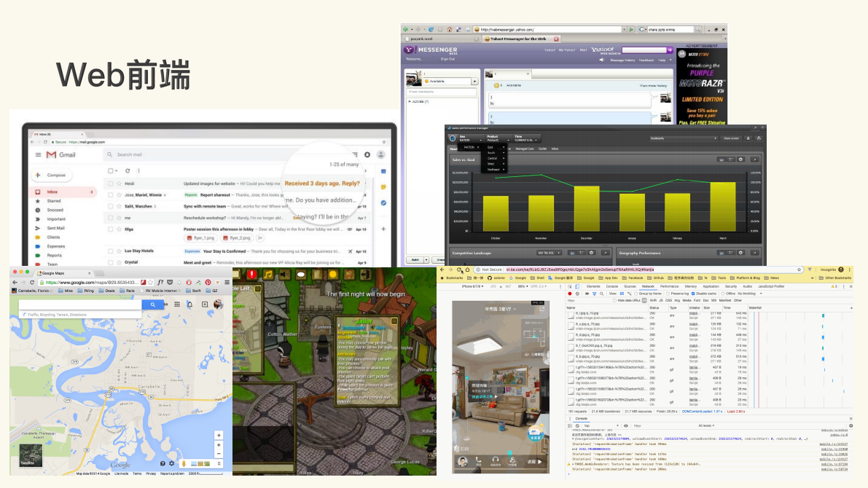Click the Compose button in Gmail
This screenshot has width=868, height=488.
pos(52,175)
